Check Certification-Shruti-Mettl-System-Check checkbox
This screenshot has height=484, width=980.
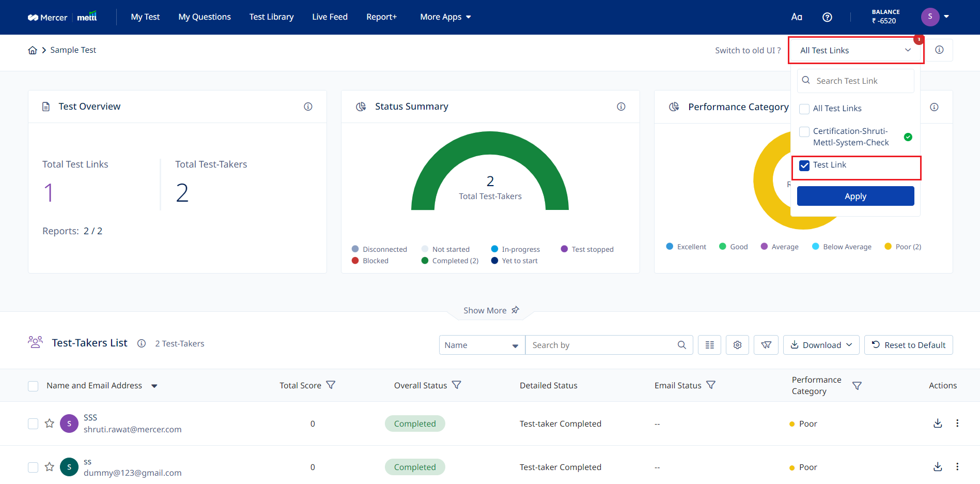tap(804, 132)
